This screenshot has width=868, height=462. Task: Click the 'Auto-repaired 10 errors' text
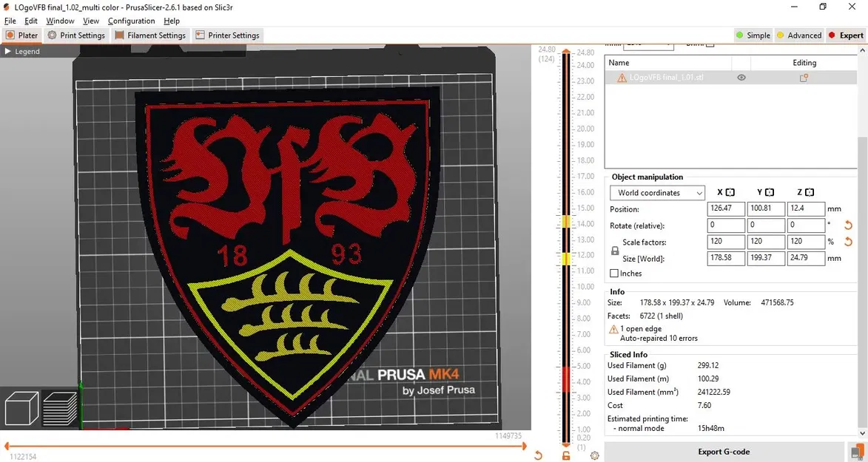pyautogui.click(x=659, y=338)
